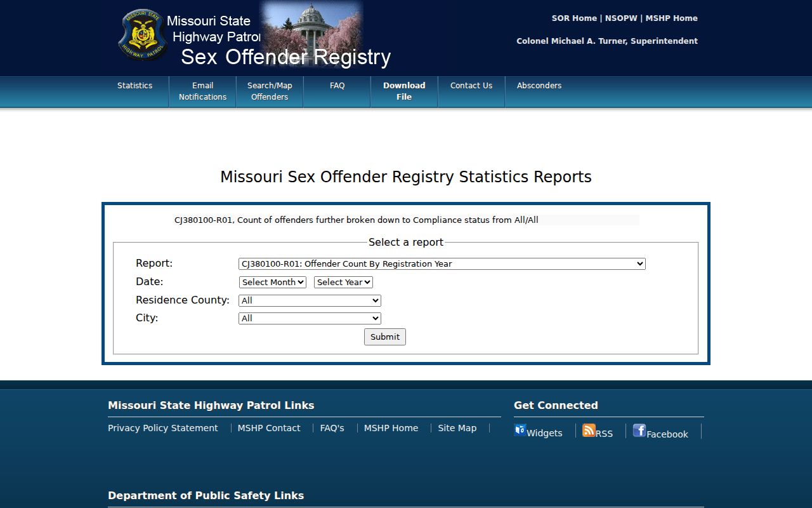
Task: Click the Submit button
Action: coord(385,337)
